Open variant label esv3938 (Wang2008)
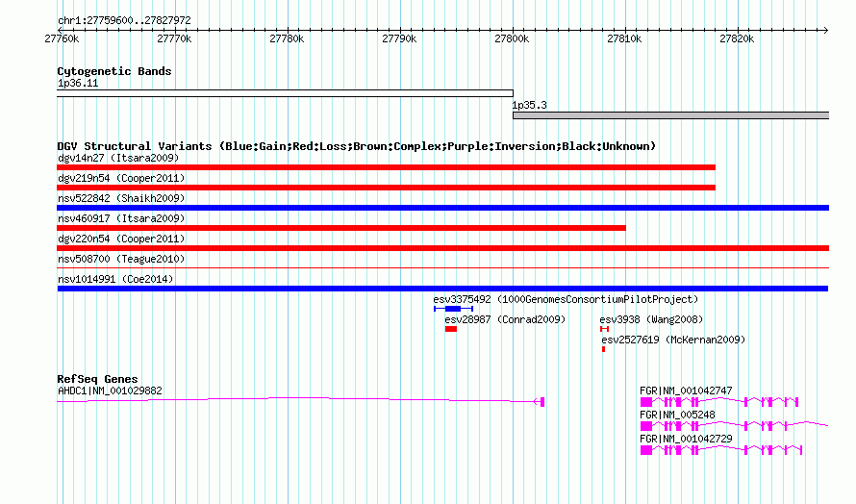 pos(651,319)
